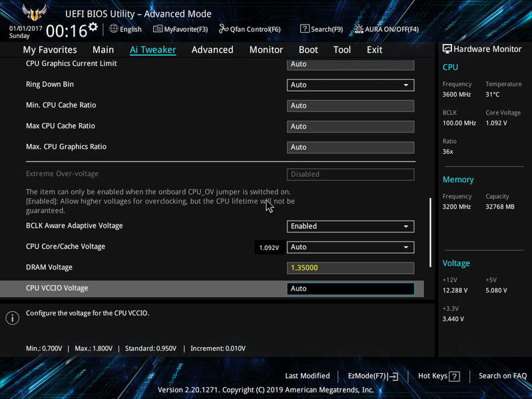Open the Tool tab

(x=342, y=50)
